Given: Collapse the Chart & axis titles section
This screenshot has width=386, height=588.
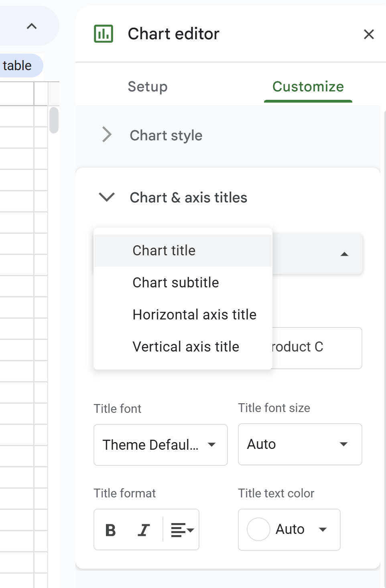Looking at the screenshot, I should click(107, 197).
